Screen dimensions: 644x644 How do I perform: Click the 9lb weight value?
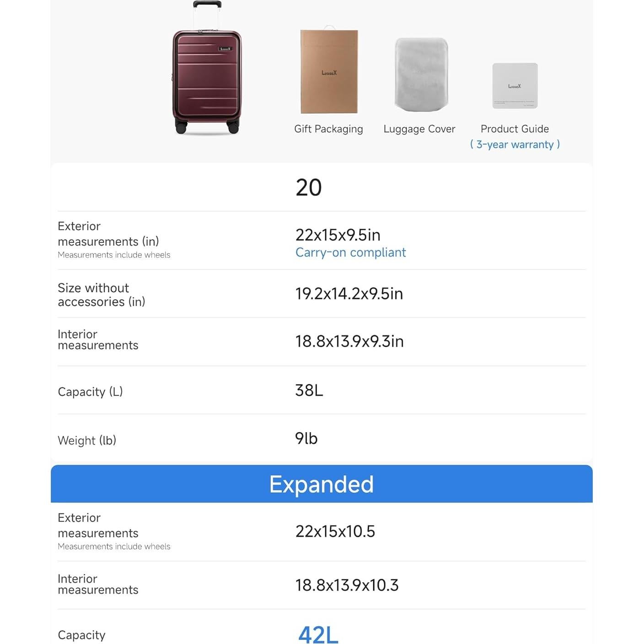306,438
